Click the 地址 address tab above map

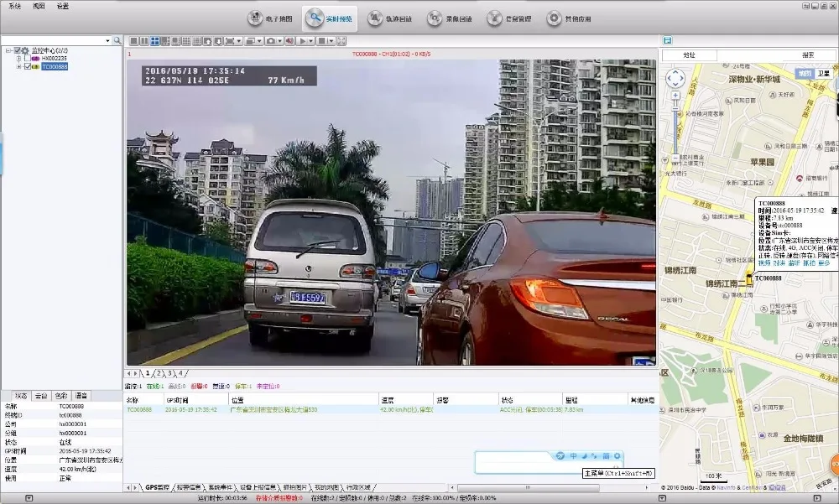(689, 55)
